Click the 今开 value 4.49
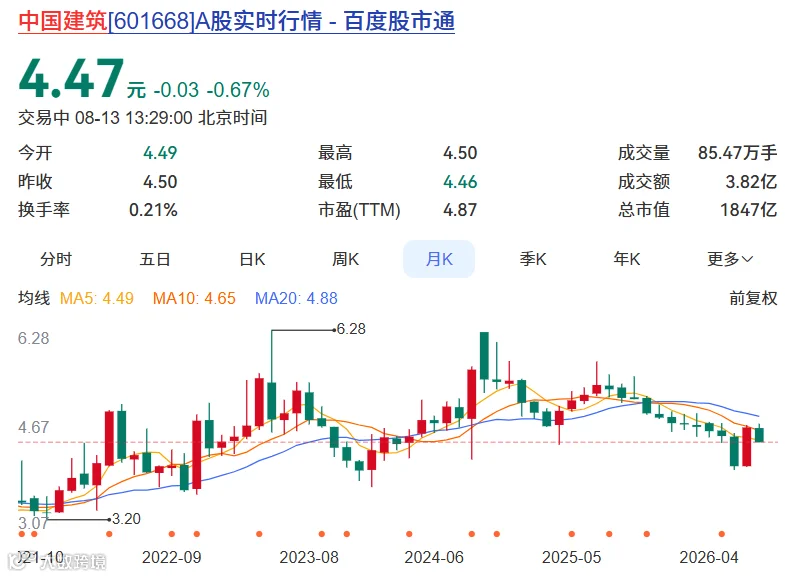Image resolution: width=809 pixels, height=577 pixels. [160, 153]
